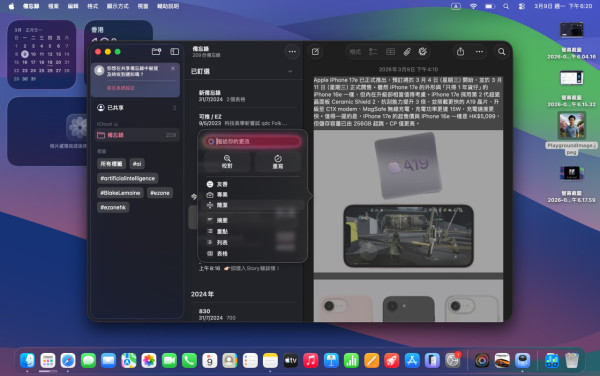Filter by the #BlakeLemoine tag

pos(120,193)
